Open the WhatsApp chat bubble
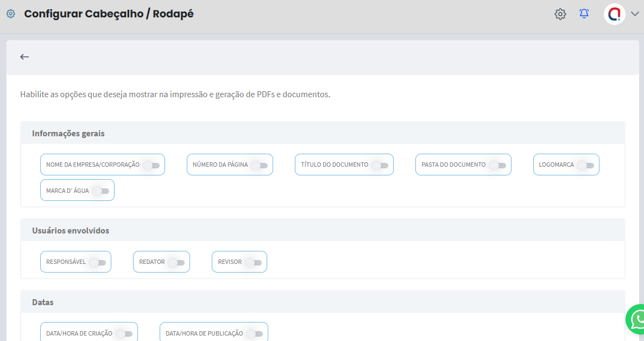 pyautogui.click(x=637, y=319)
